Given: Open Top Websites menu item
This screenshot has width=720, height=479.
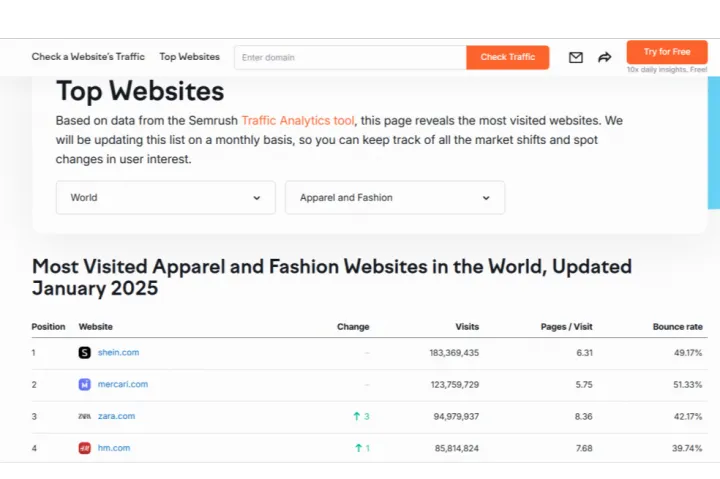Looking at the screenshot, I should click(x=190, y=56).
